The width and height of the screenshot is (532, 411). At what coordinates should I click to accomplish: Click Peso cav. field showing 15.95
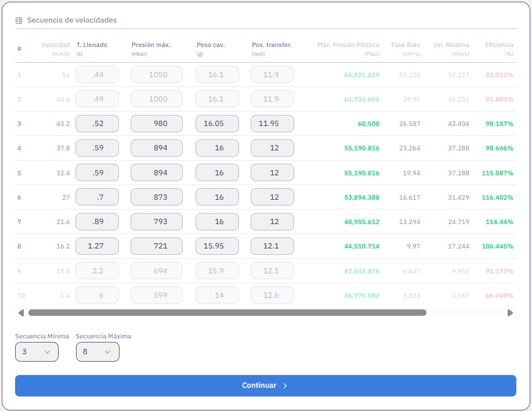217,246
